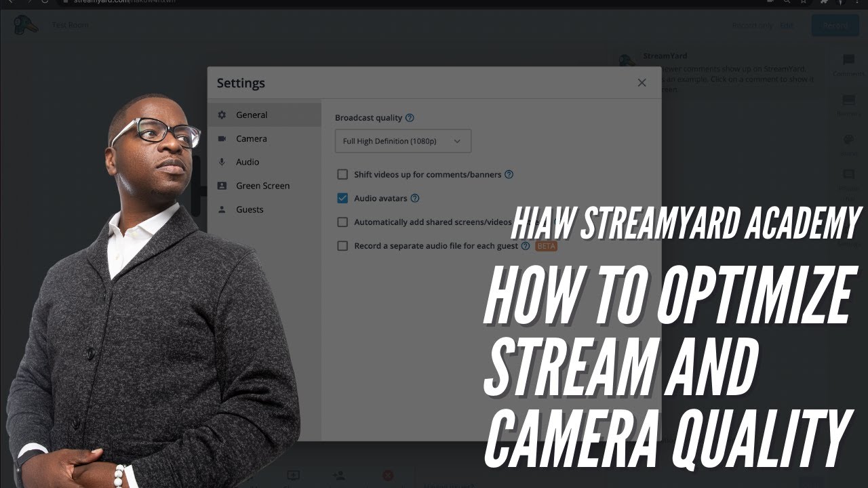Click the Edit link near Record only
This screenshot has height=488, width=868.
pyautogui.click(x=787, y=25)
